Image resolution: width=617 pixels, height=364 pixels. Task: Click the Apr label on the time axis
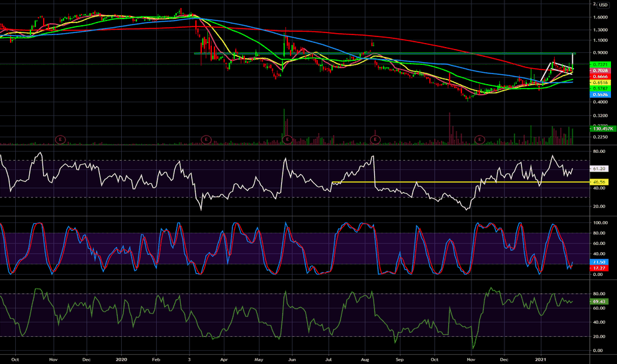pos(224,359)
